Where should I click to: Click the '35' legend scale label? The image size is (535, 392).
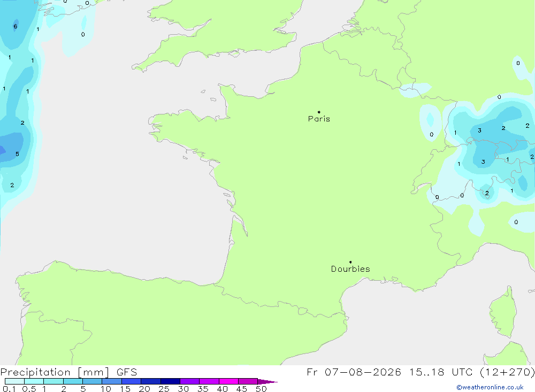(x=203, y=389)
